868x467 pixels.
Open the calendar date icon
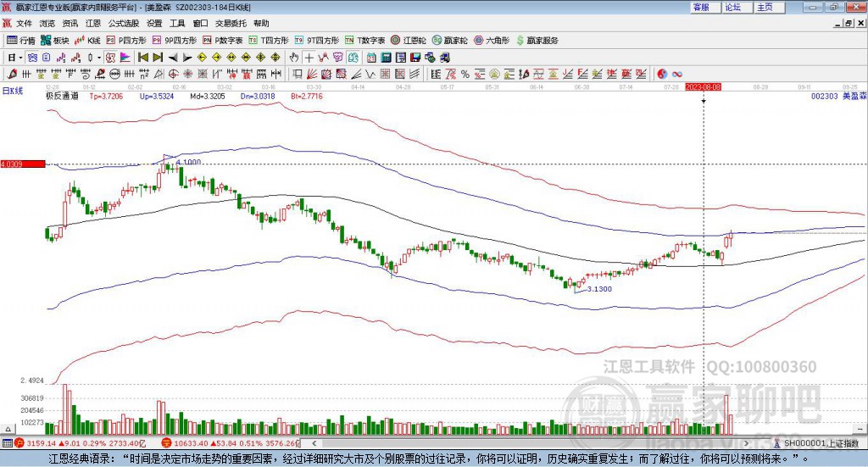(371, 58)
